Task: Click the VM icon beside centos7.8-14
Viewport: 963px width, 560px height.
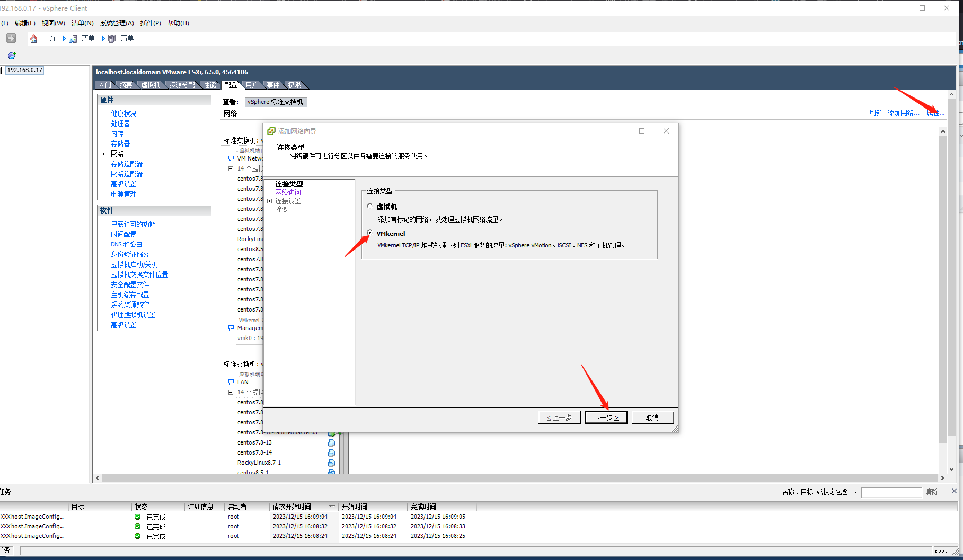Action: [332, 453]
